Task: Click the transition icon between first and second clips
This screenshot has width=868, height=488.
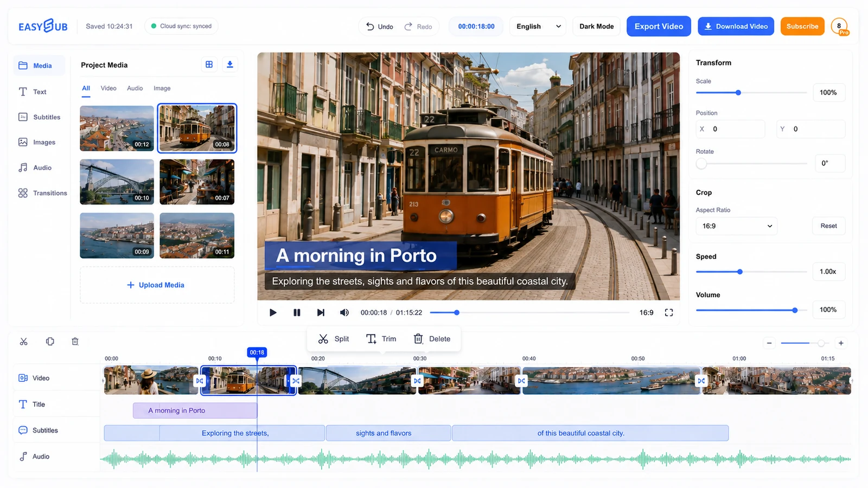Action: [x=200, y=381]
